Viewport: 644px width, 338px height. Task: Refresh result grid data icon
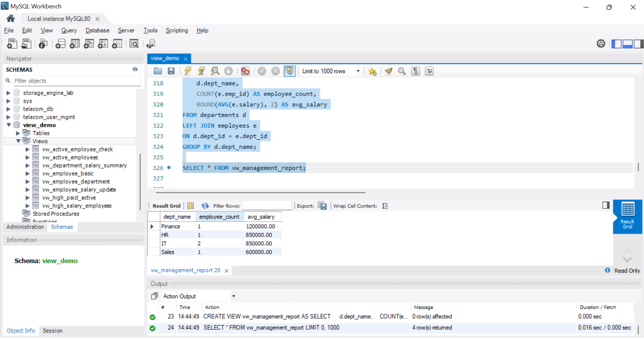205,206
